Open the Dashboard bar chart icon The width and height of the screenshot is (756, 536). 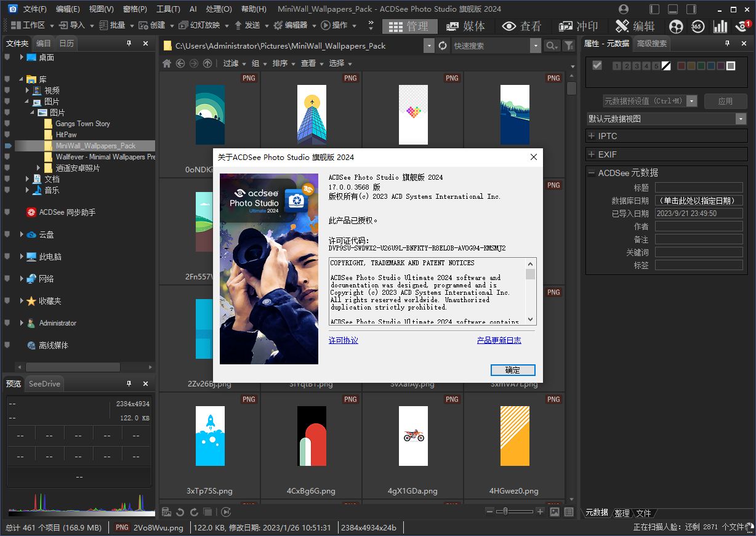(720, 26)
